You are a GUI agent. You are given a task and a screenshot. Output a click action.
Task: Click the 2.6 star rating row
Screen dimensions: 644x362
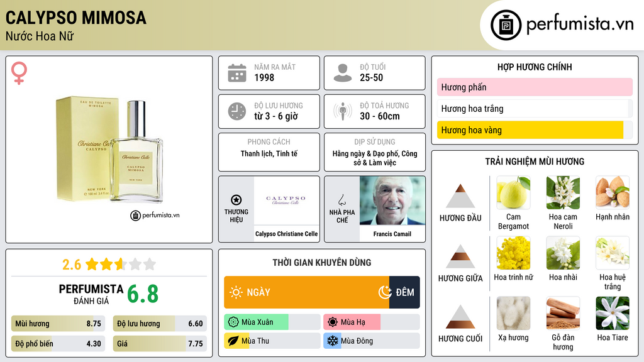coord(109,265)
